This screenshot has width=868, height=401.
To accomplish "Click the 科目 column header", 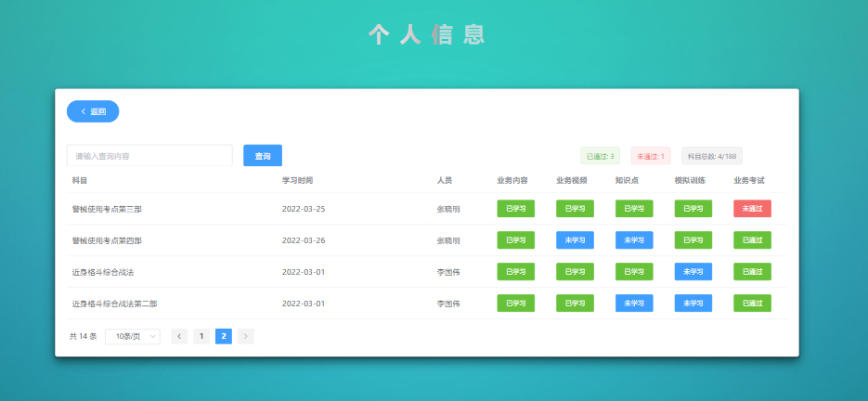I will 80,181.
